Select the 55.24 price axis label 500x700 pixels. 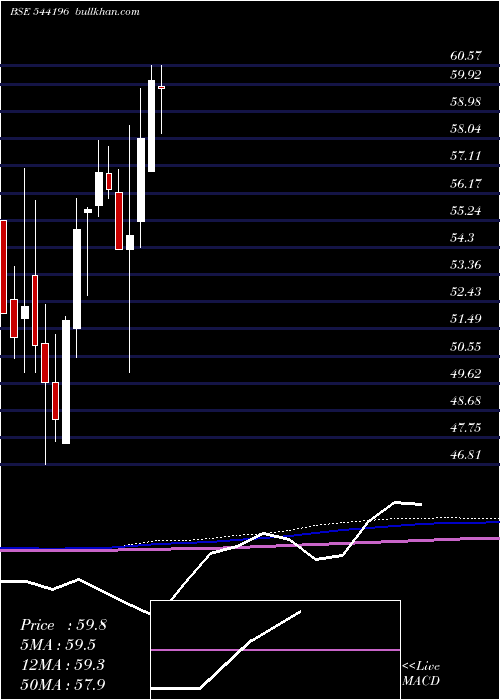tap(466, 210)
